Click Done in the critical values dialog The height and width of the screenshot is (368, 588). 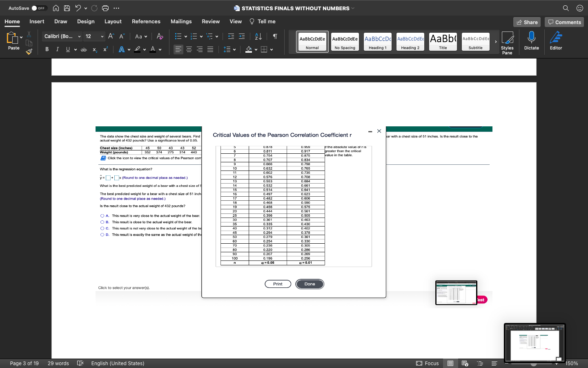310,284
